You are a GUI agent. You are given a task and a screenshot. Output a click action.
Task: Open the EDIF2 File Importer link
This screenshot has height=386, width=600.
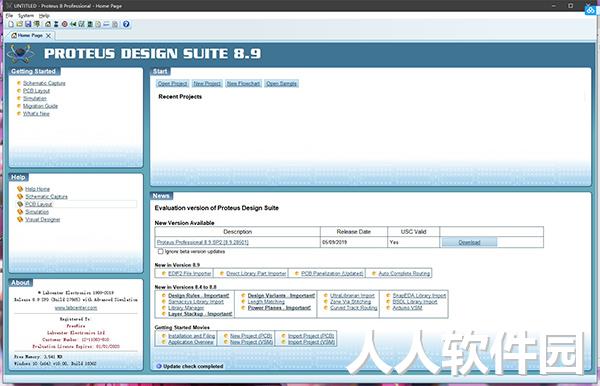click(x=190, y=274)
